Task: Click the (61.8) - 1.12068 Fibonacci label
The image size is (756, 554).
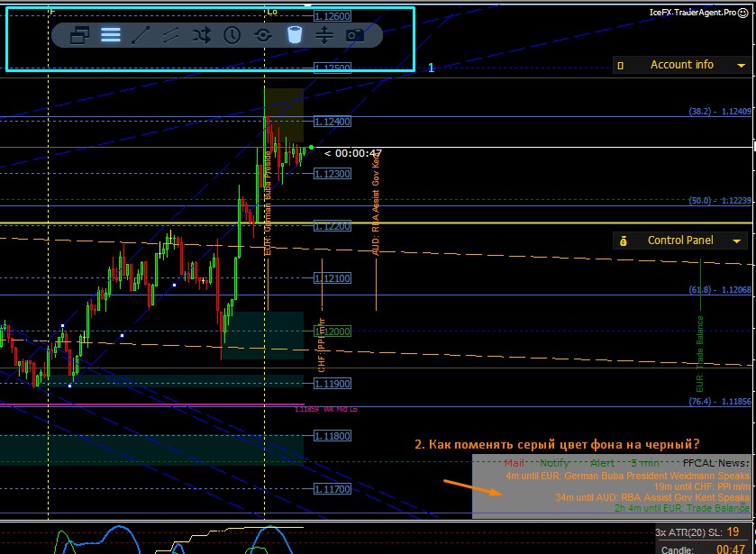Action: [719, 290]
